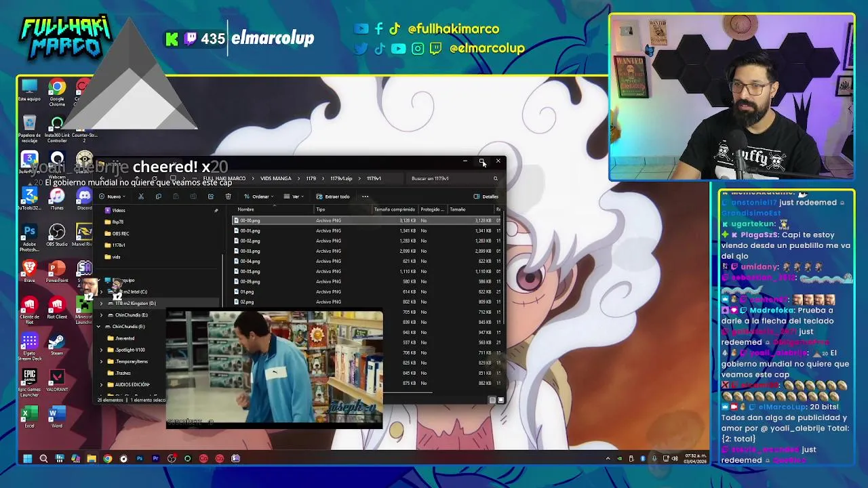Click Share icon in Explorer toolbar

click(x=210, y=197)
